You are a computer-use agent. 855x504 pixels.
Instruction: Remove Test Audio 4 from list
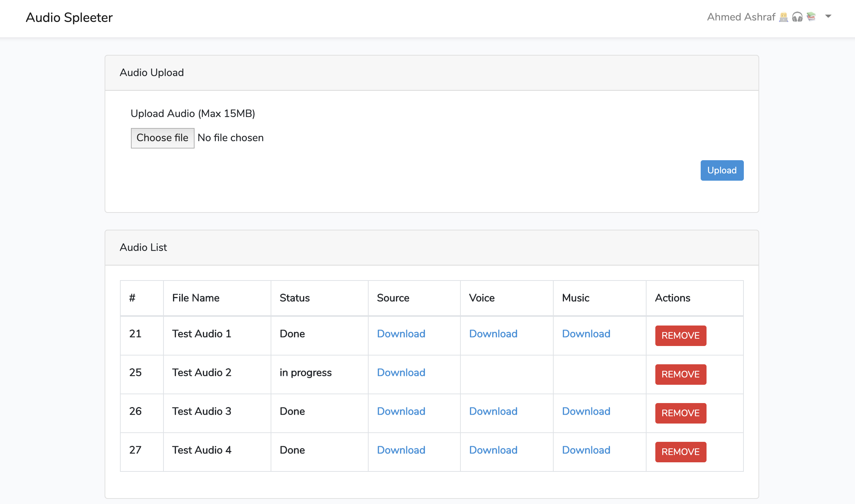point(680,452)
